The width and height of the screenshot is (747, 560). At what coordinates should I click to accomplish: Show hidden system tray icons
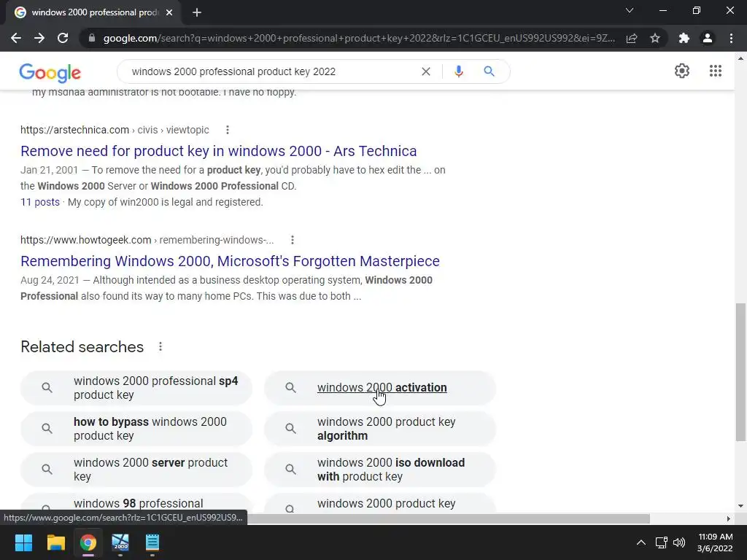(x=640, y=542)
